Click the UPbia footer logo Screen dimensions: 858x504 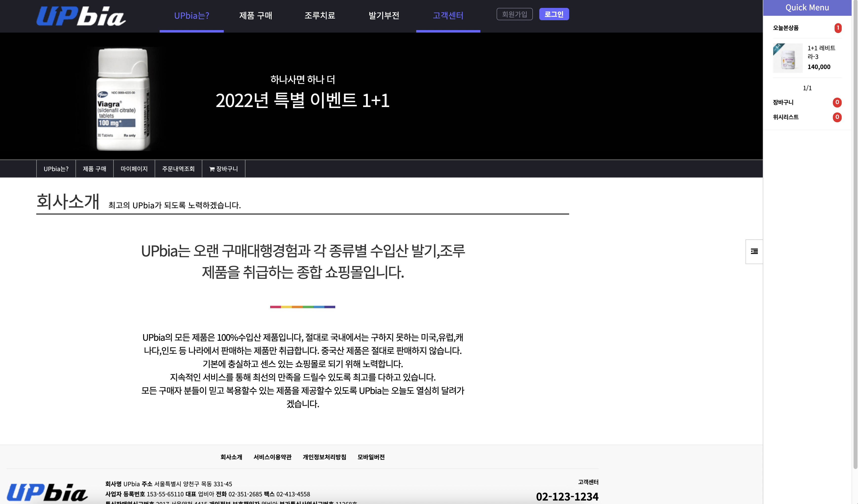point(47,492)
